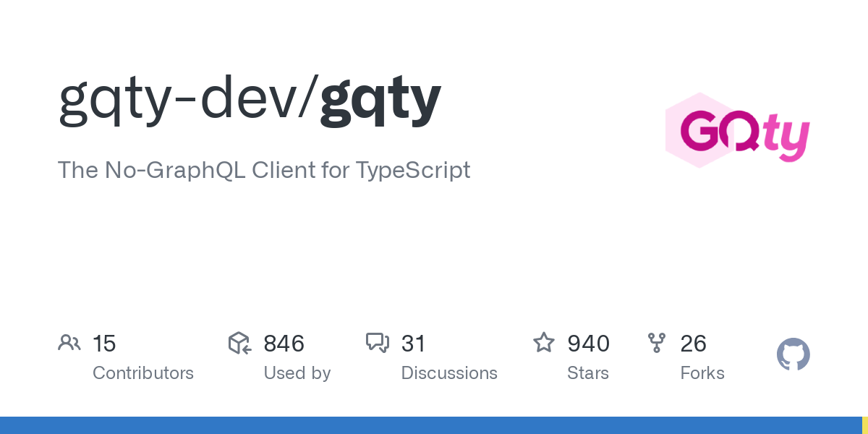This screenshot has height=434, width=868.
Task: Click the 31 discussions count
Action: [413, 344]
